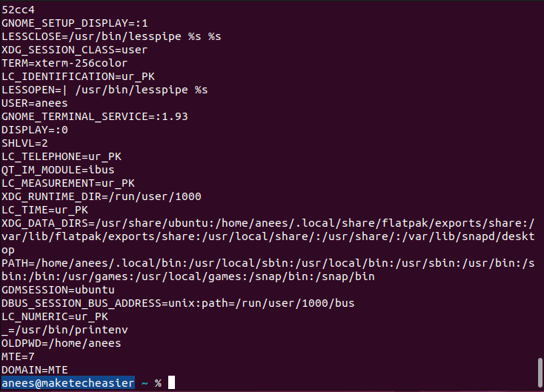Click the OLDPWD=/home/anees line
Viewport: 544px width, 392px height.
click(61, 343)
